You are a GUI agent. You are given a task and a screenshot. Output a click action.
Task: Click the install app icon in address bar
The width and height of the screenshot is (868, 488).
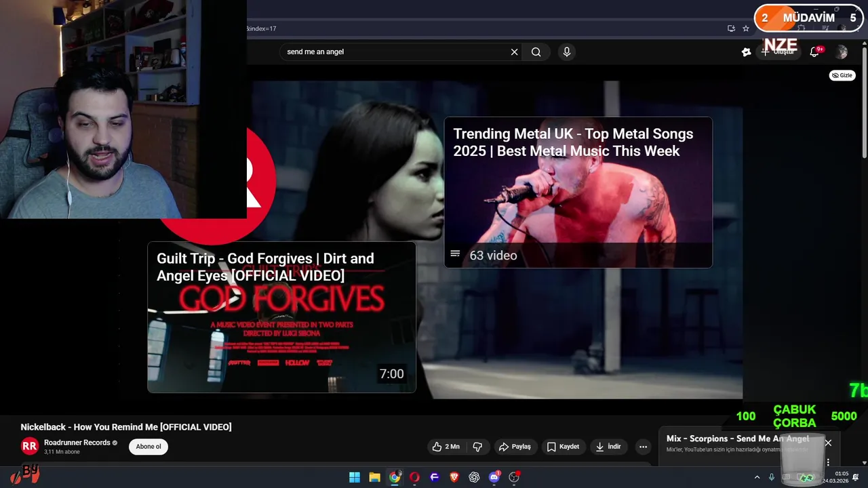click(731, 28)
